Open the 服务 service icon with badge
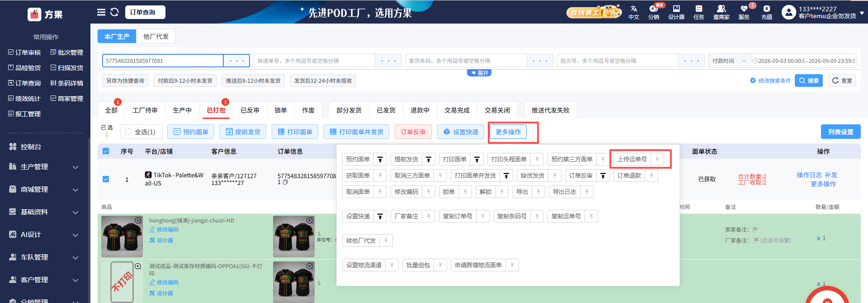Image resolution: width=868 pixels, height=303 pixels. click(x=744, y=12)
